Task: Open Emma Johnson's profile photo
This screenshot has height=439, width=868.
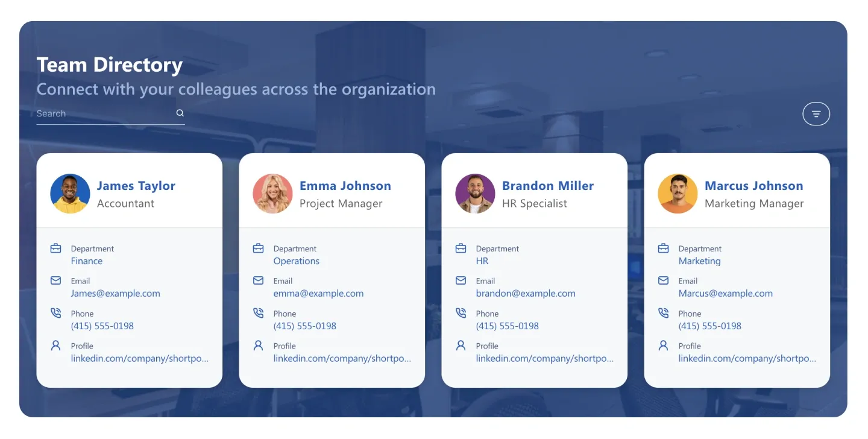Action: 272,194
